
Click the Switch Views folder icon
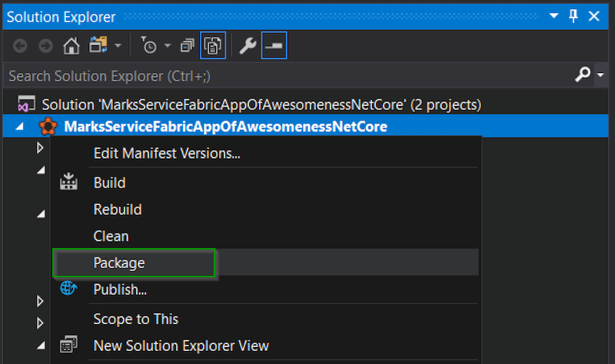[x=98, y=47]
